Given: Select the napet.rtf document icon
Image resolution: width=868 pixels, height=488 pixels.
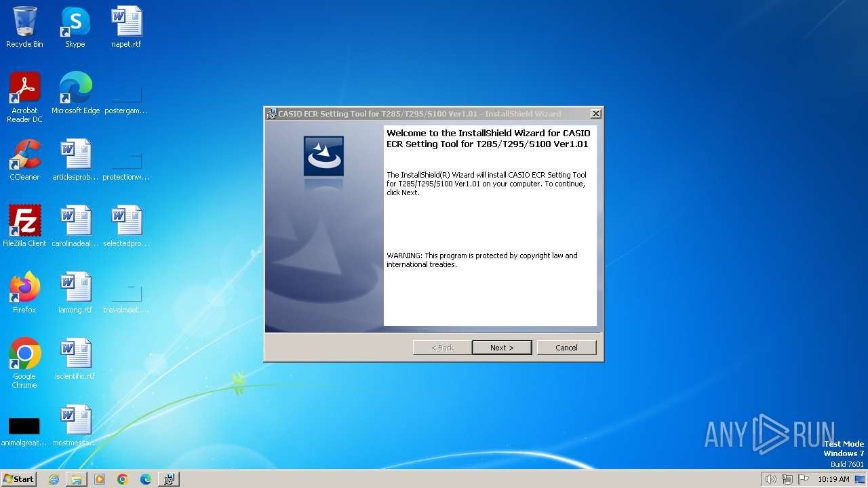Looking at the screenshot, I should click(126, 27).
